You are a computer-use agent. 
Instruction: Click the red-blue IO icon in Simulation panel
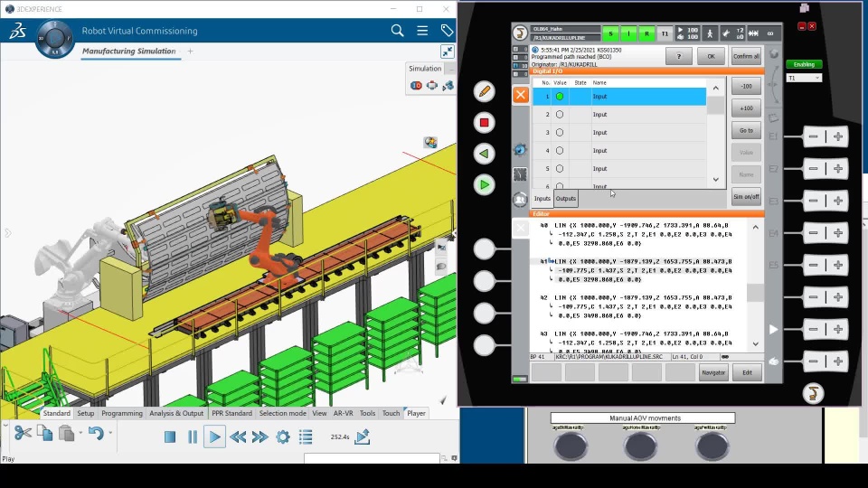(x=416, y=85)
